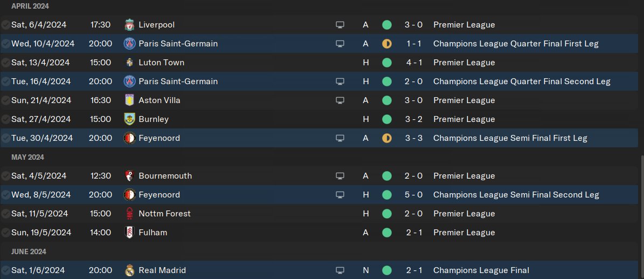Click the Real Madrid club crest

point(129,270)
